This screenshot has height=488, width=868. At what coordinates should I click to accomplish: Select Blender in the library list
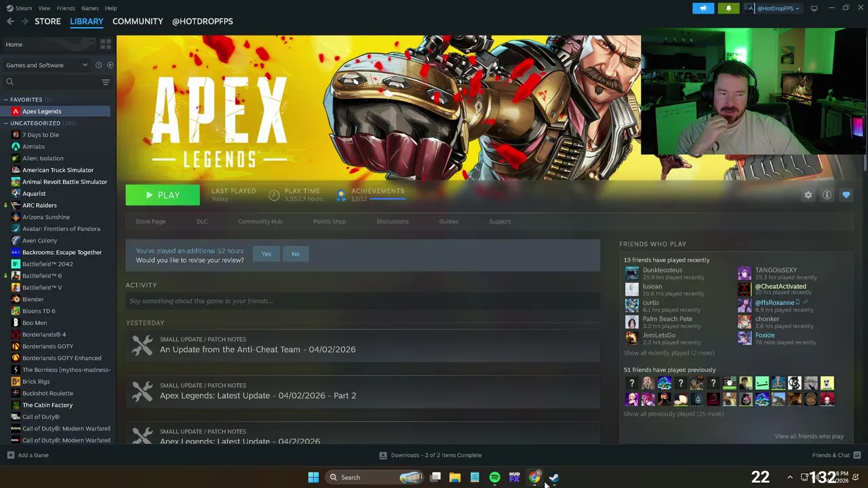click(x=33, y=299)
